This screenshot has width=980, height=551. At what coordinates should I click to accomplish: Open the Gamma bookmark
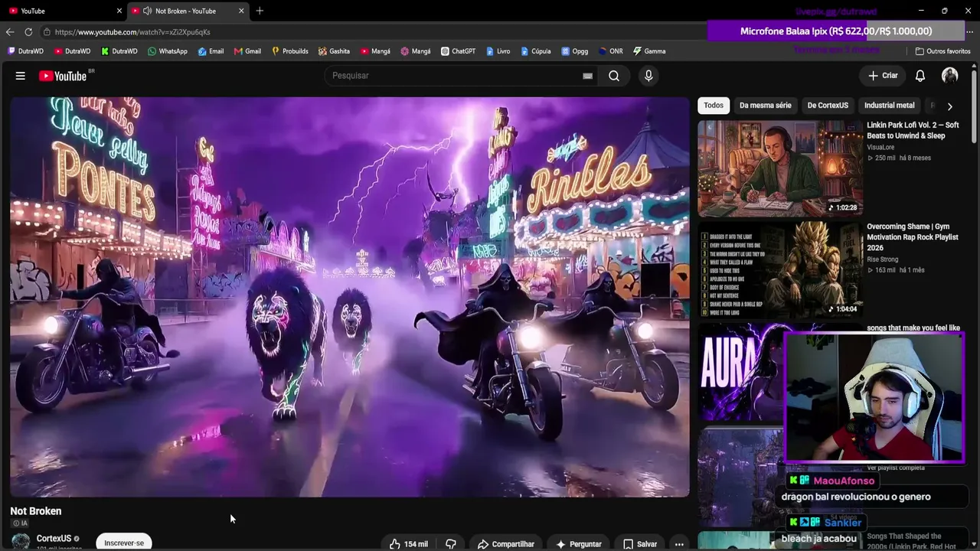[649, 51]
